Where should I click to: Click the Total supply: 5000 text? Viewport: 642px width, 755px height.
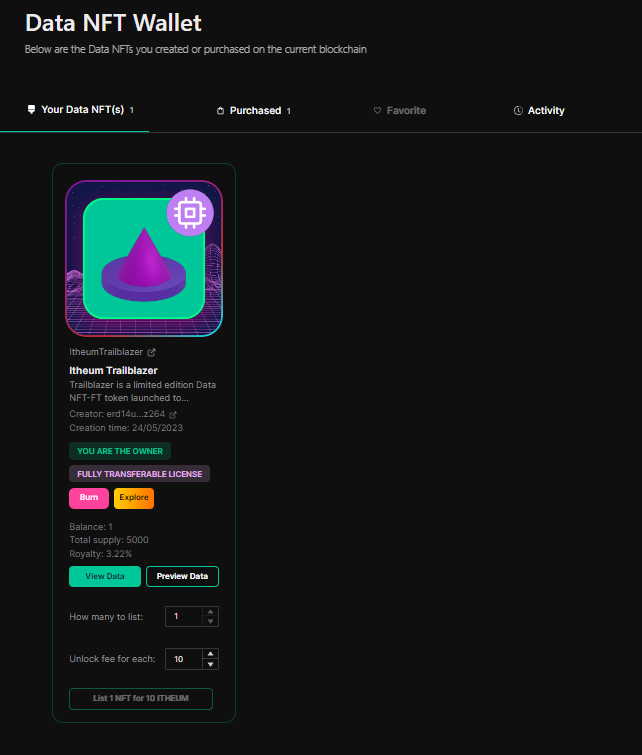(x=109, y=540)
